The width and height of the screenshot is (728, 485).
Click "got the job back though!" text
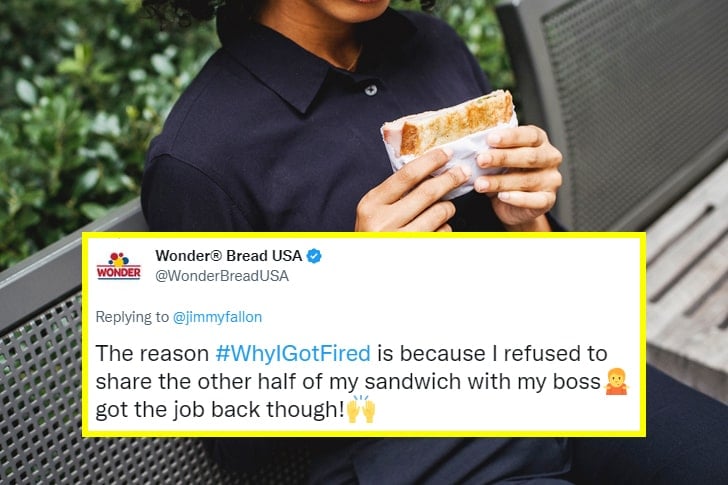220,410
